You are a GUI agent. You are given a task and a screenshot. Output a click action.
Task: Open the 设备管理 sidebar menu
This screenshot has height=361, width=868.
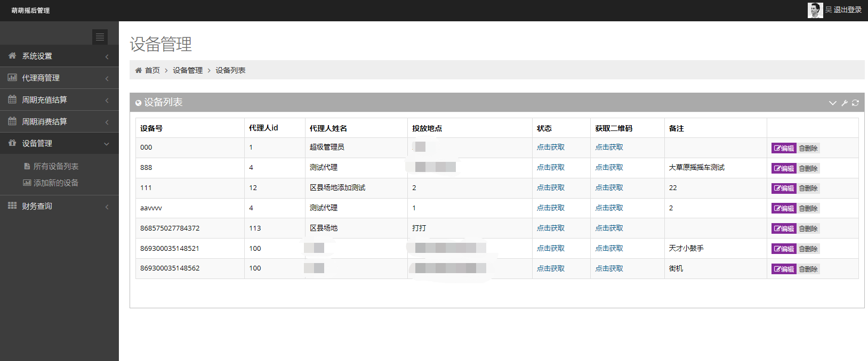[x=59, y=143]
